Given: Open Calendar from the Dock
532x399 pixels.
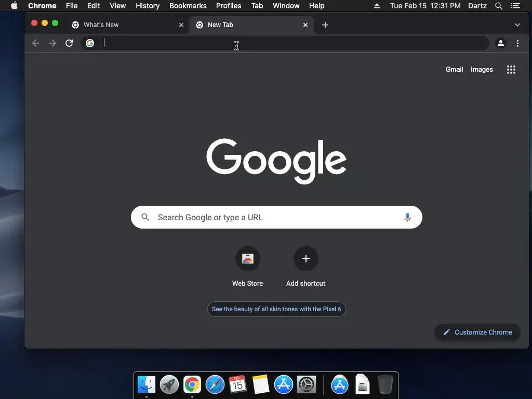Looking at the screenshot, I should (x=237, y=384).
